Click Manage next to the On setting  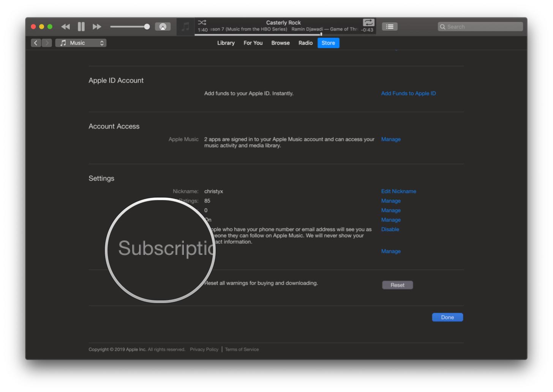pos(391,220)
